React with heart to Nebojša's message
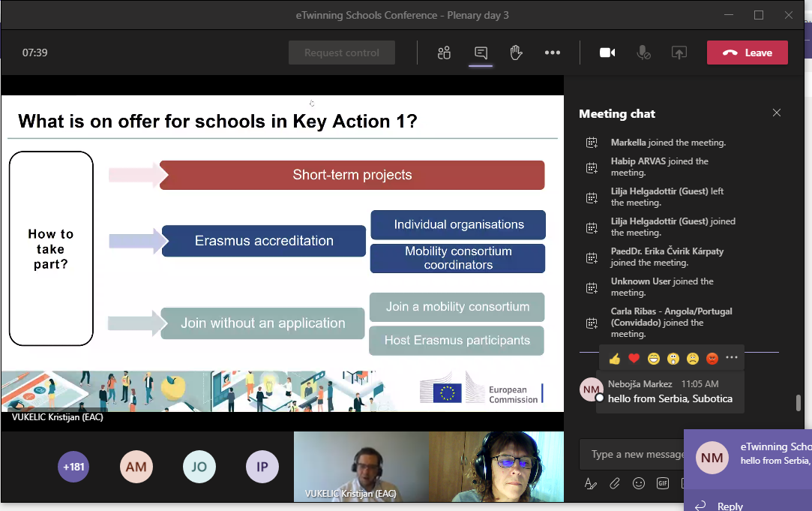Screen dimensions: 812x511 pos(634,359)
